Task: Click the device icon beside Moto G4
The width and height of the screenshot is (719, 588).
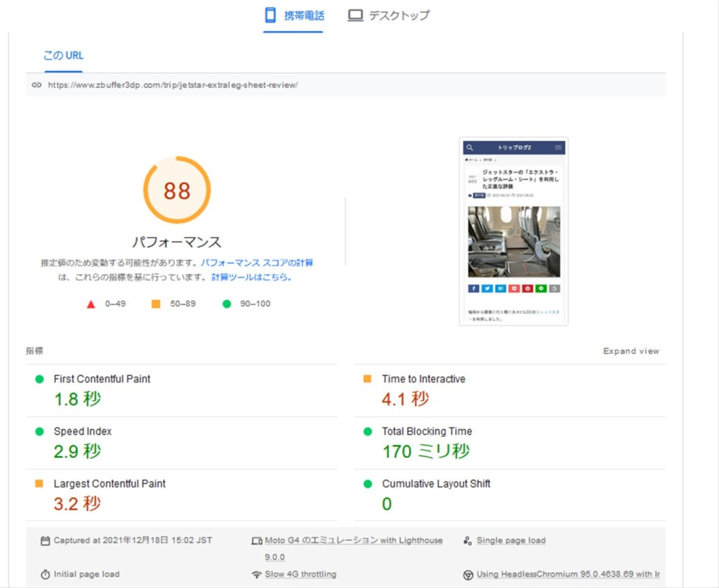Action: (x=257, y=541)
